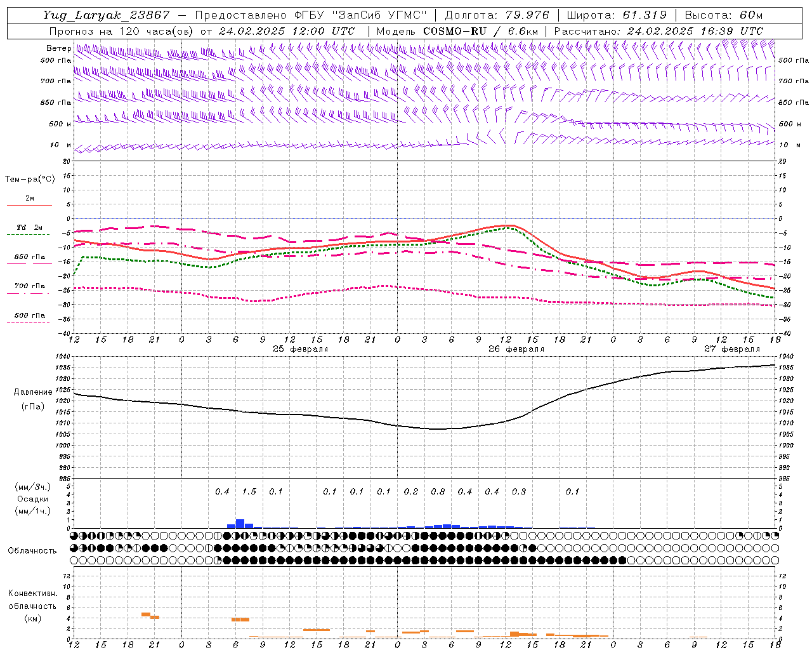Click the 500 гПа temperature legend entry
Viewport: 812px width, 650px height.
[30, 315]
